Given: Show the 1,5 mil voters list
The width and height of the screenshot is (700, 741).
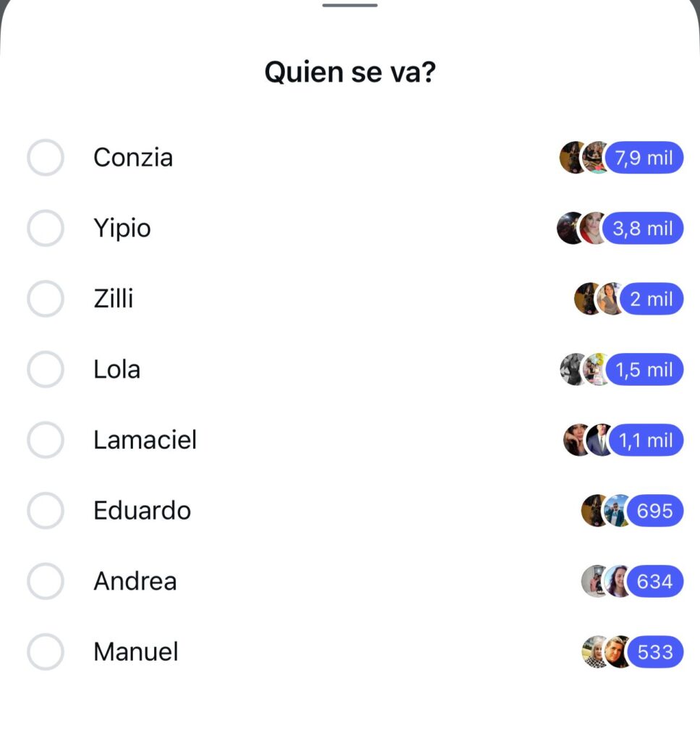Looking at the screenshot, I should click(x=644, y=370).
